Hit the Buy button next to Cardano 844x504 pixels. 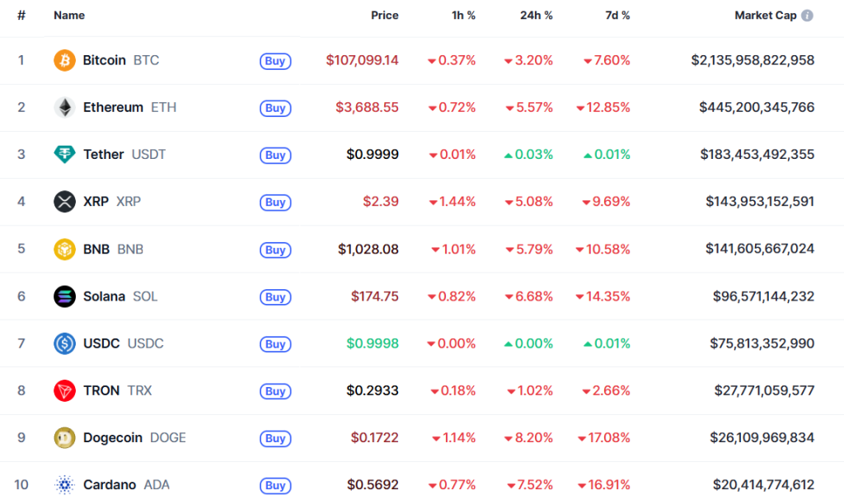275,486
